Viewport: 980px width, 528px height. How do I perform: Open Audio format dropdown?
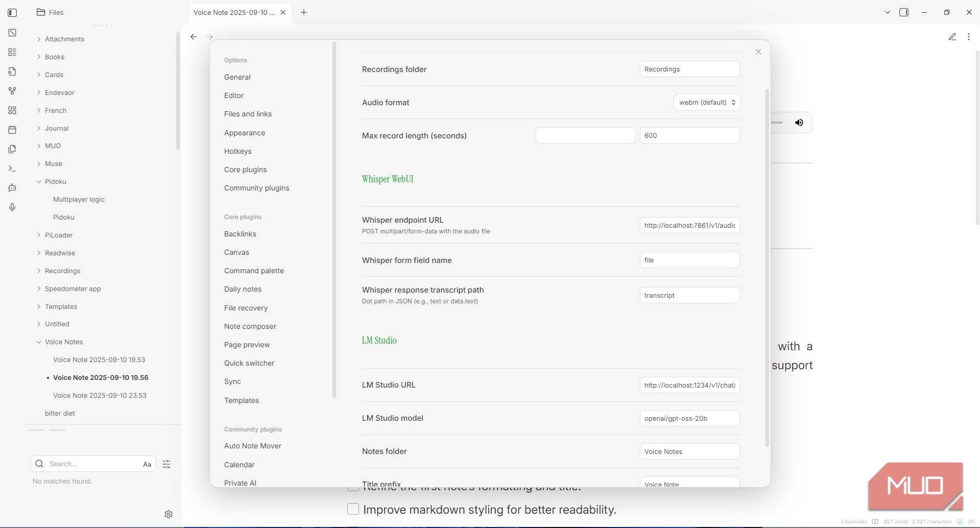(707, 102)
